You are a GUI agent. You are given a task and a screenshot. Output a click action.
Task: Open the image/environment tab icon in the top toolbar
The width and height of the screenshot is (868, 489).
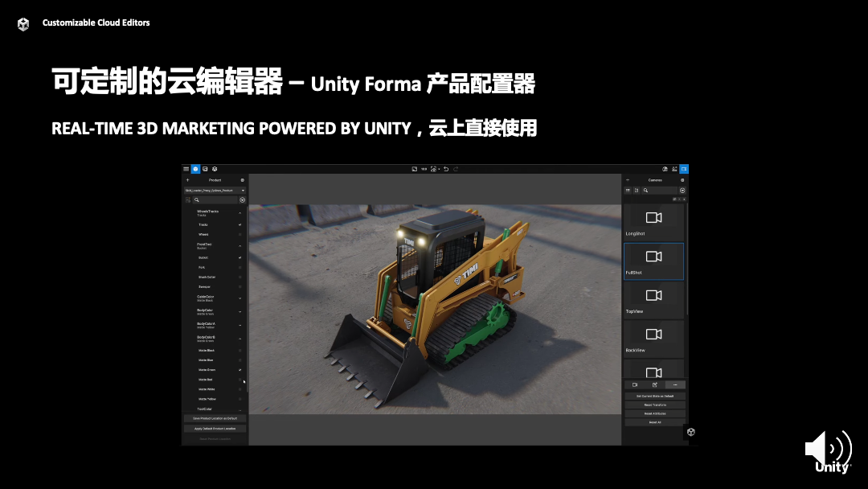(x=205, y=169)
